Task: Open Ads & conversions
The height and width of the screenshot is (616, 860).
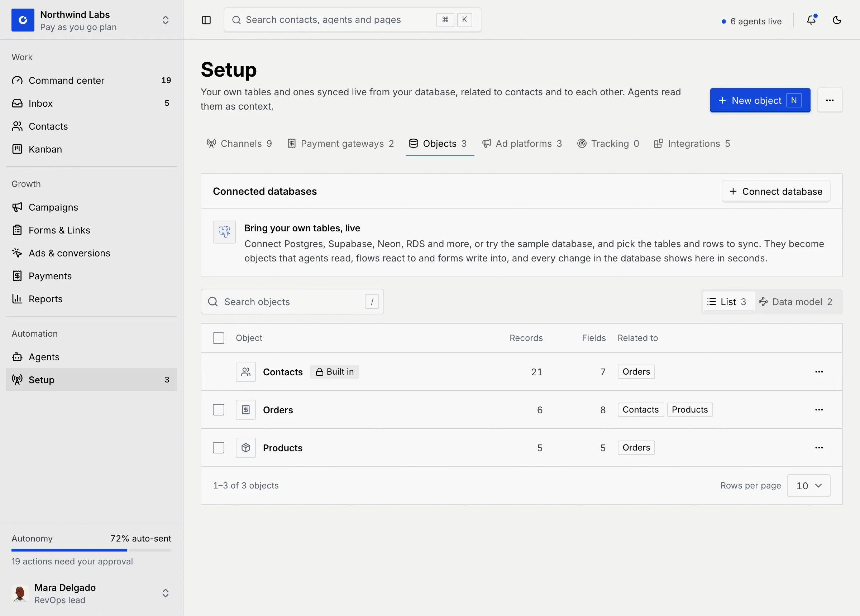Action: point(91,253)
